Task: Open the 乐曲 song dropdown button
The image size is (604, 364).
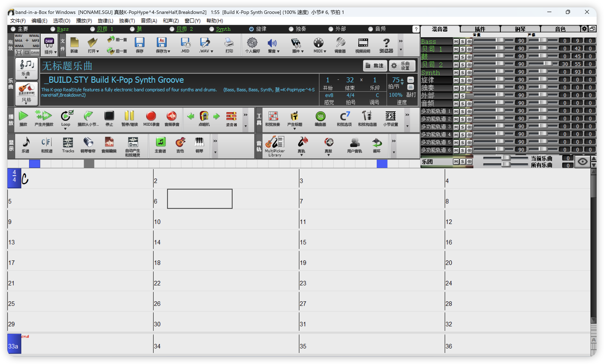Action: tap(26, 69)
